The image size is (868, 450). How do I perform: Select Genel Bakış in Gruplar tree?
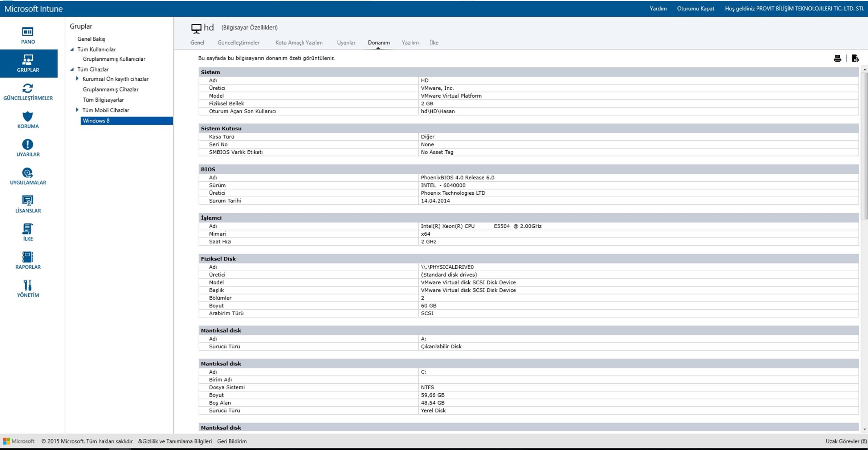coord(91,39)
